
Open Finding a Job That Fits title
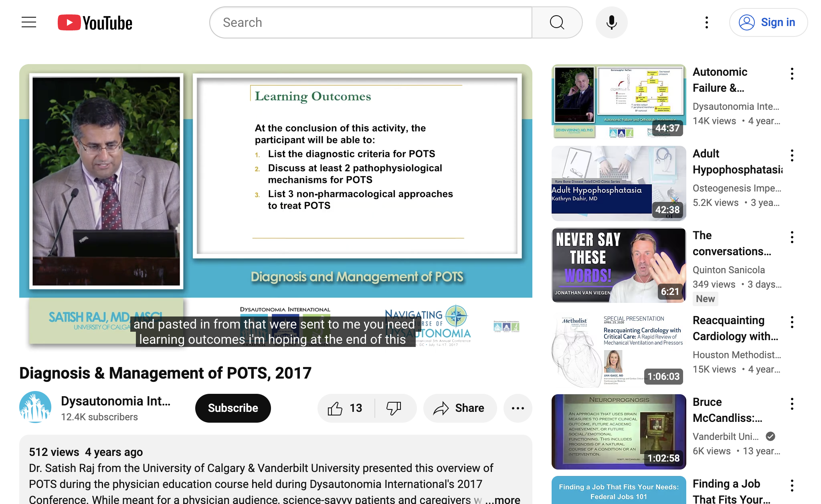point(732,491)
